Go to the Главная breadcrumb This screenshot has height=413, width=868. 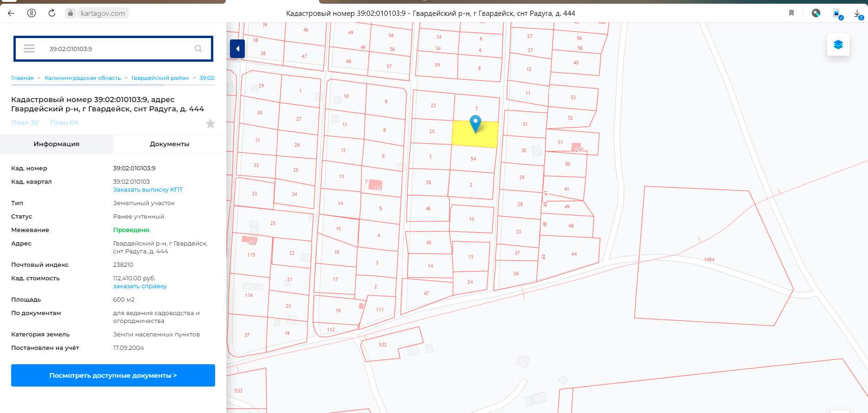click(22, 78)
